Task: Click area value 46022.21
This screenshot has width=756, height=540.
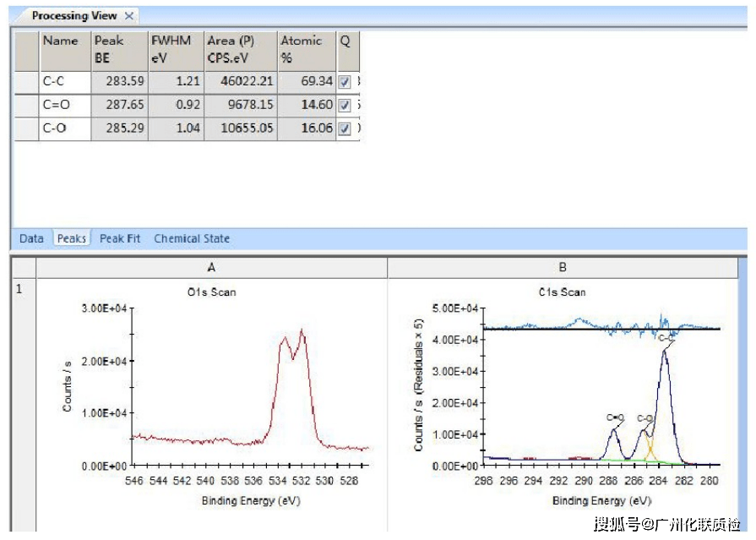Action: coord(241,82)
